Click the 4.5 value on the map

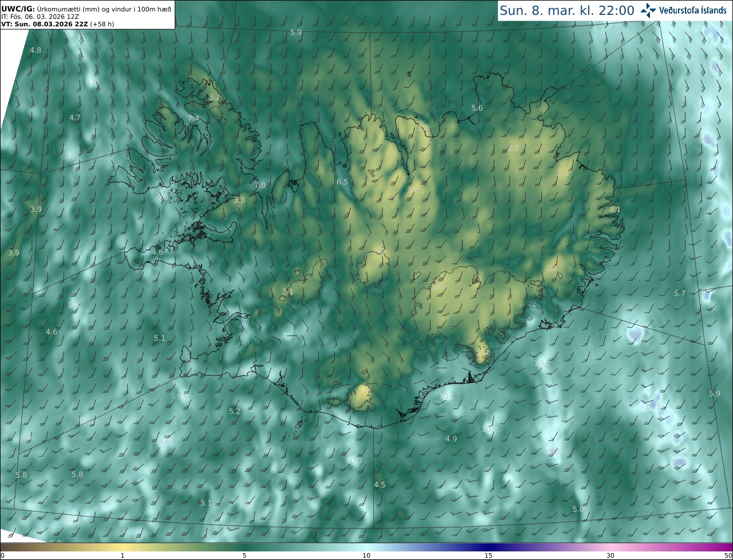[380, 485]
